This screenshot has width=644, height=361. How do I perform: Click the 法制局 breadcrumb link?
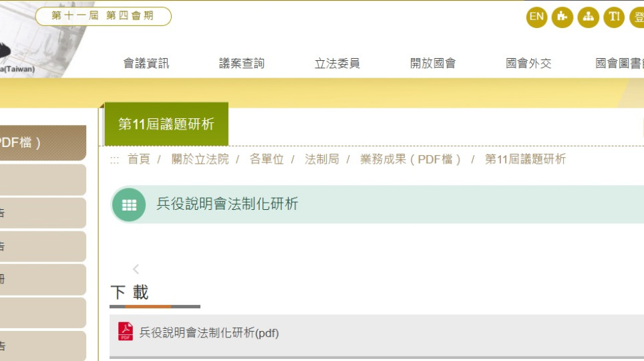[x=321, y=159]
